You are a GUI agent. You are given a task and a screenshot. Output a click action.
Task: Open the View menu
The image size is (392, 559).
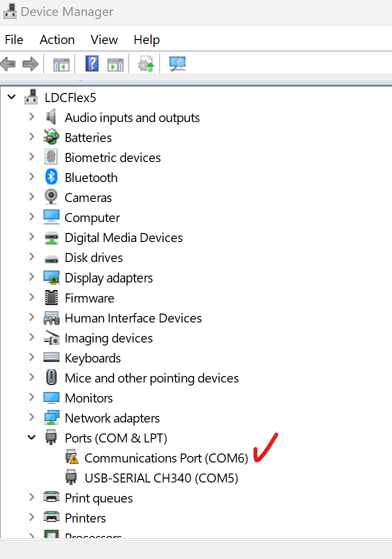pos(103,39)
